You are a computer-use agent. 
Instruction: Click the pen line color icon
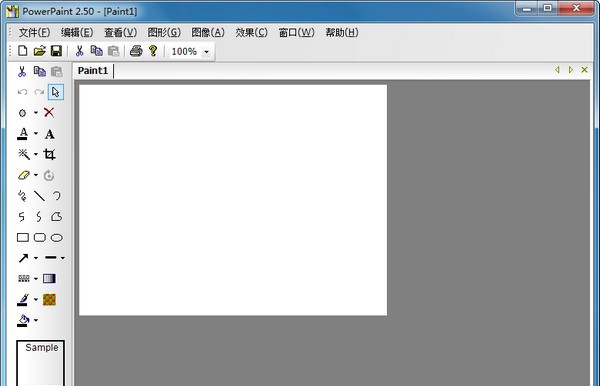tap(23, 300)
